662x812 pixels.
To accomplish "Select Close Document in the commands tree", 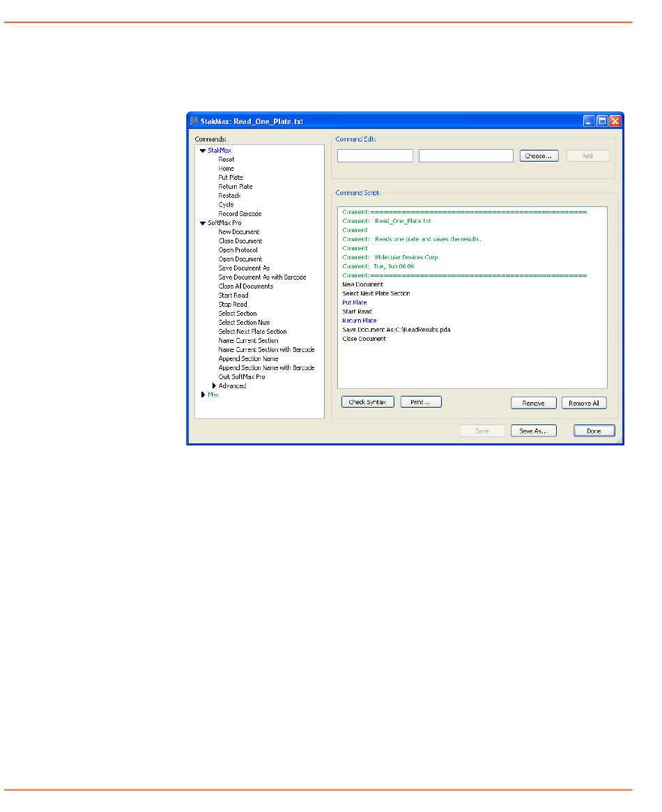I will (240, 240).
